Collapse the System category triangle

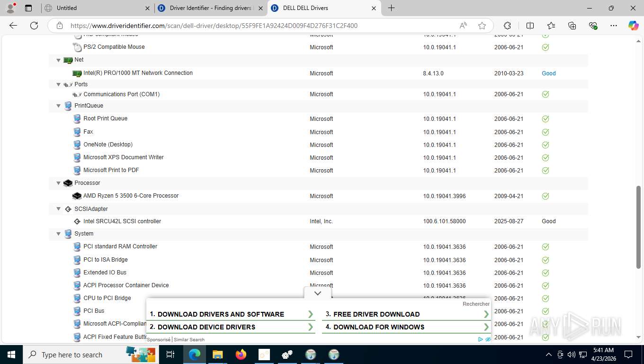pos(59,234)
